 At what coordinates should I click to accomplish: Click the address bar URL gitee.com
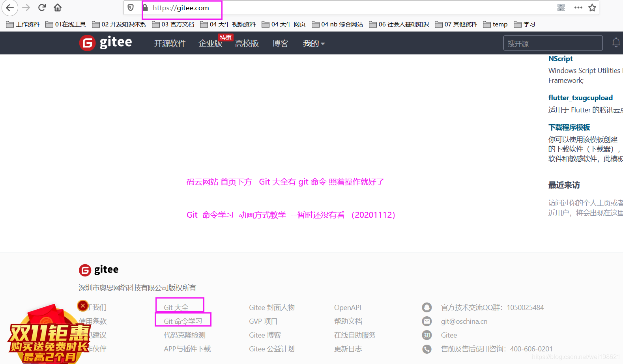tap(181, 8)
